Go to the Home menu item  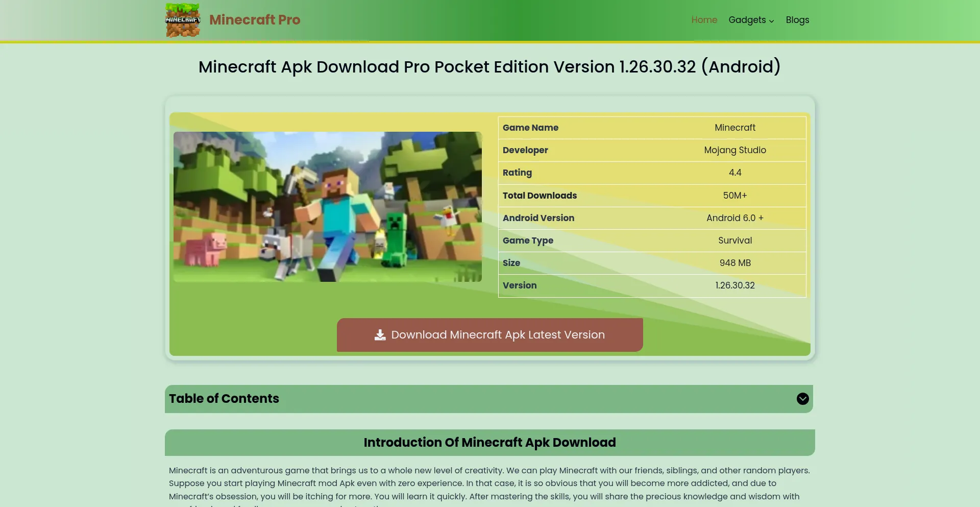704,20
